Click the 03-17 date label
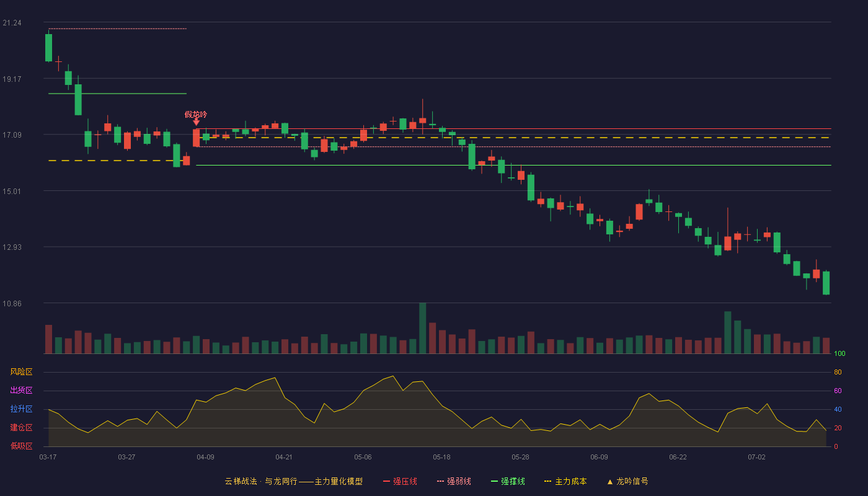 pyautogui.click(x=48, y=457)
